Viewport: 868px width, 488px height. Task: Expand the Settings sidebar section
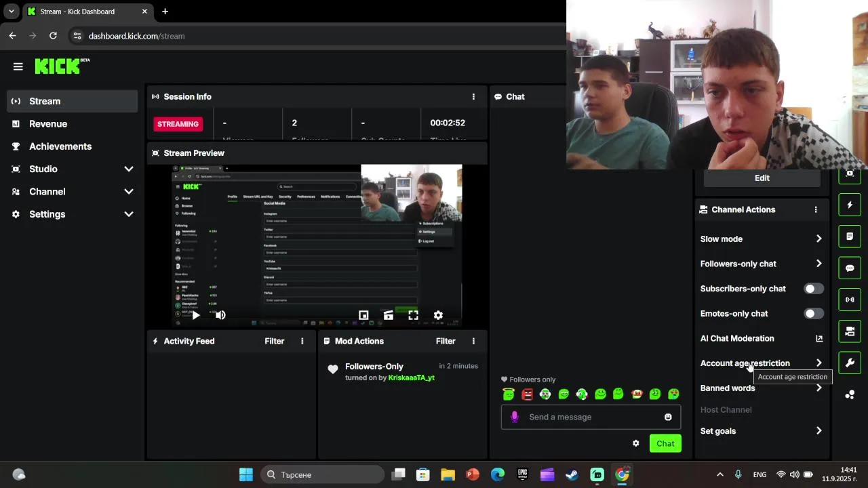(129, 214)
